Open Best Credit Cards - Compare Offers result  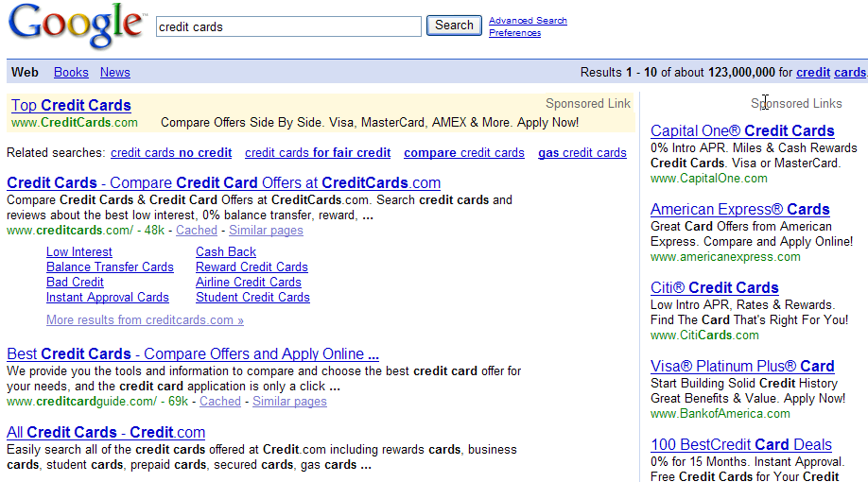tap(193, 353)
